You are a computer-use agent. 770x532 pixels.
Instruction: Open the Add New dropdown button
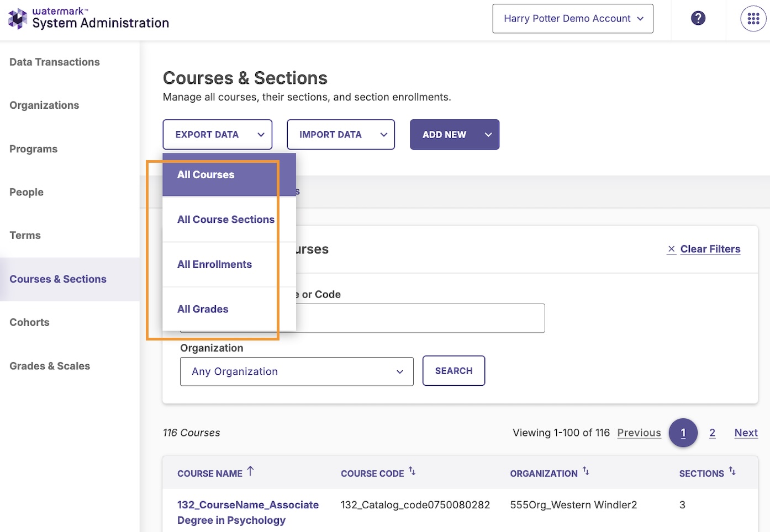tap(455, 135)
